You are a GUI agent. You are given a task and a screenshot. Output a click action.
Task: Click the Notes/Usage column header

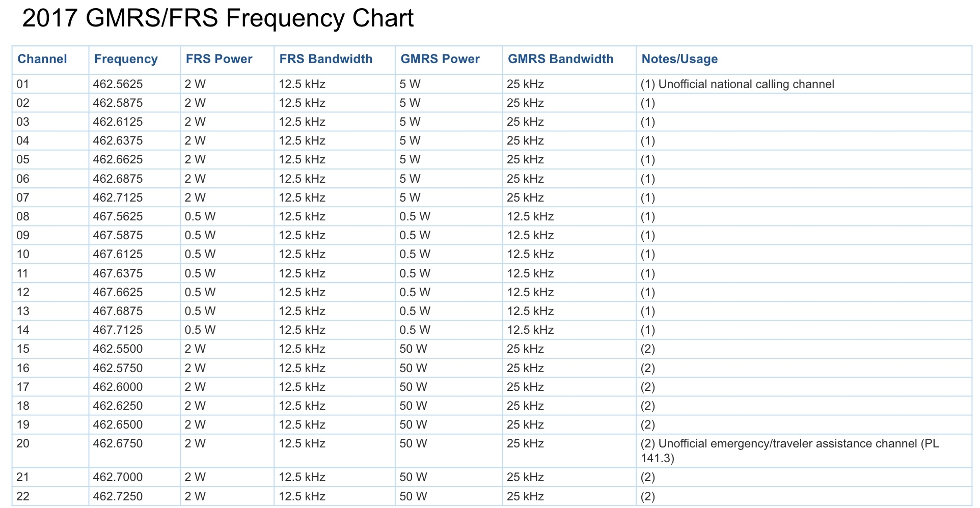(679, 59)
